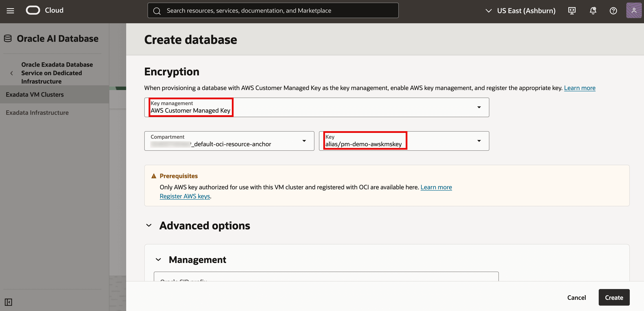644x311 pixels.
Task: Click the Encryption heading
Action: pos(172,72)
